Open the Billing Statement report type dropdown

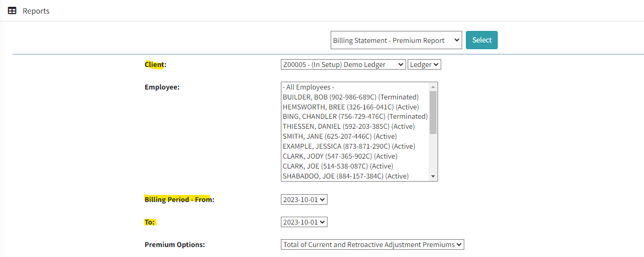point(396,40)
